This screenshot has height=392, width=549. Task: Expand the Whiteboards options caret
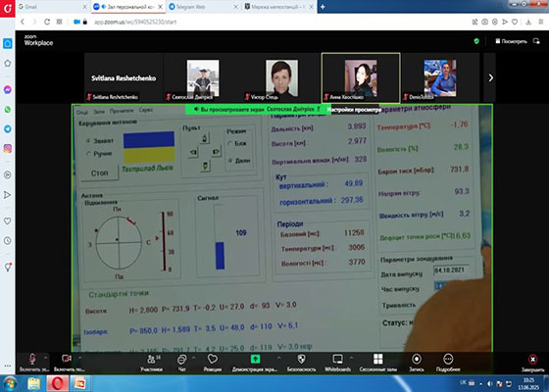351,358
